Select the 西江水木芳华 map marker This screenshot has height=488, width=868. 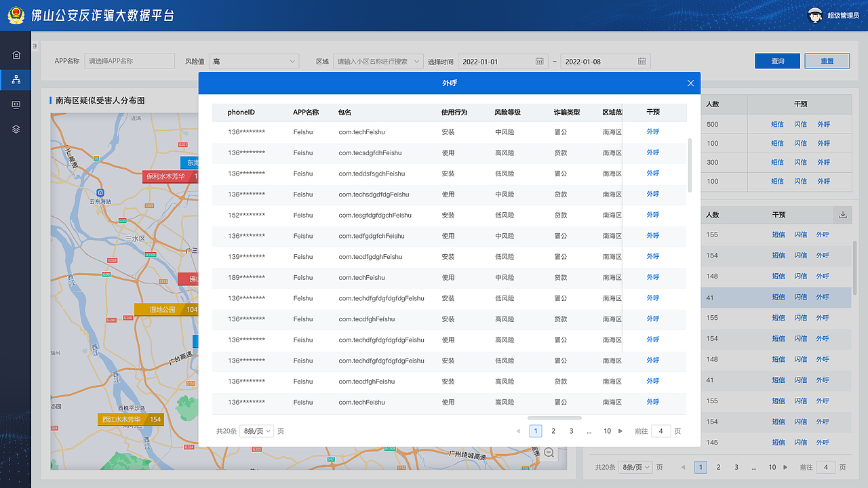[131, 420]
